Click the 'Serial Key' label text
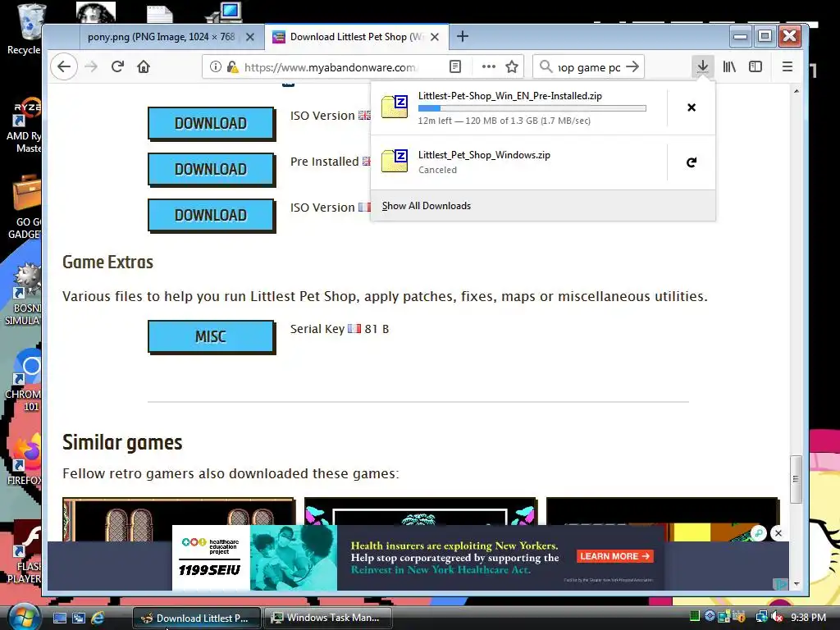This screenshot has height=630, width=840. click(x=317, y=329)
